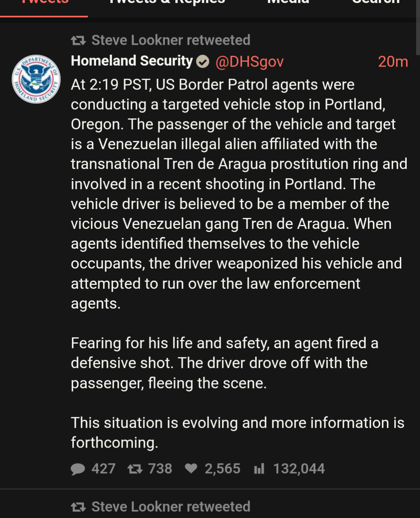This screenshot has width=420, height=518.
Task: Click the top 'Steve Lookner retweeted' label
Action: click(x=170, y=40)
